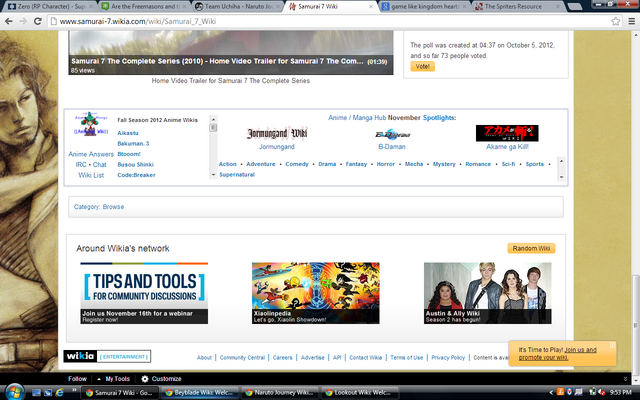Image resolution: width=640 pixels, height=400 pixels.
Task: Open the Wiki List link
Action: point(91,175)
